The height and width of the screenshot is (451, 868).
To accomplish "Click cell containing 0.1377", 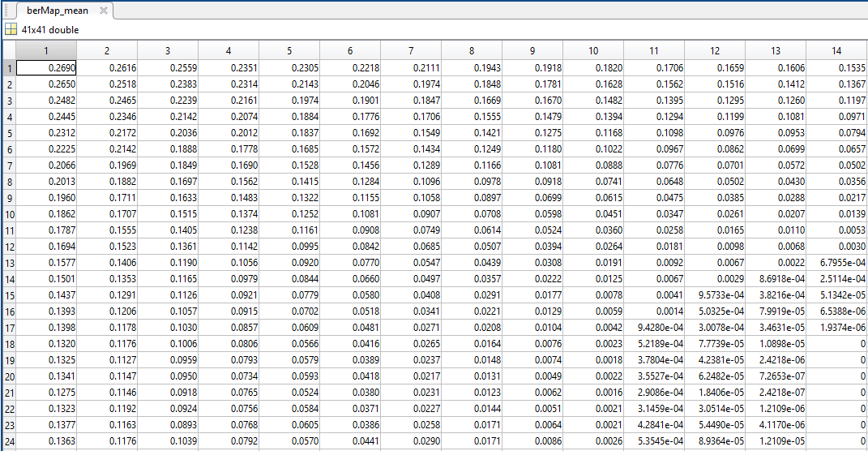I will point(46,424).
